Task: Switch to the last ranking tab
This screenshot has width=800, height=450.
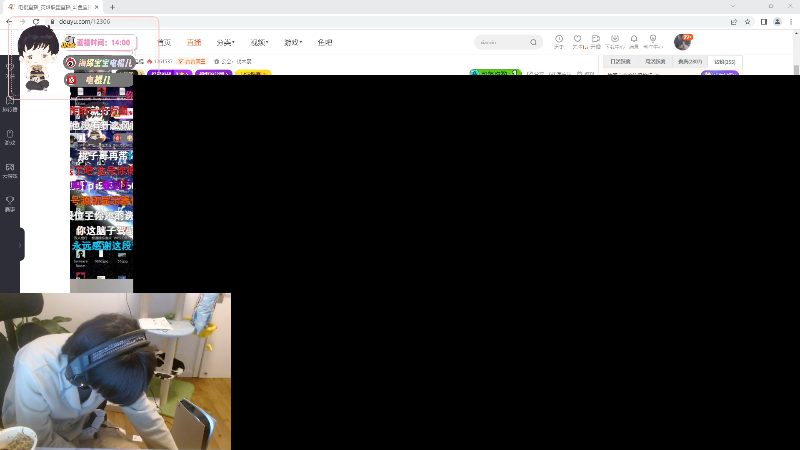Action: (x=724, y=62)
